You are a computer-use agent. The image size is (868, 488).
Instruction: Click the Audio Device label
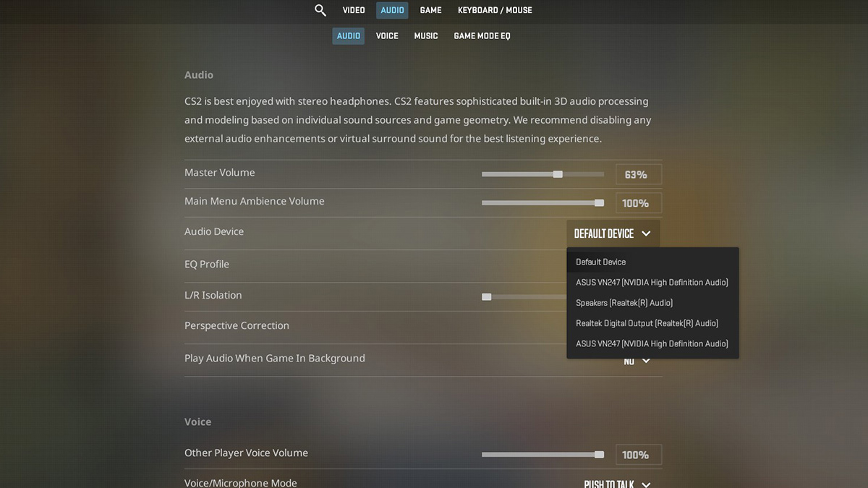click(x=214, y=231)
